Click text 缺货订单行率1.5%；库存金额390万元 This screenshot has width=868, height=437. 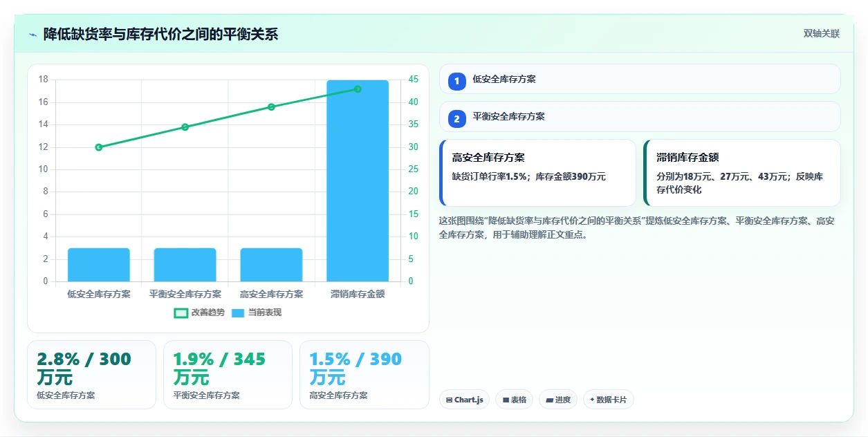pos(529,177)
